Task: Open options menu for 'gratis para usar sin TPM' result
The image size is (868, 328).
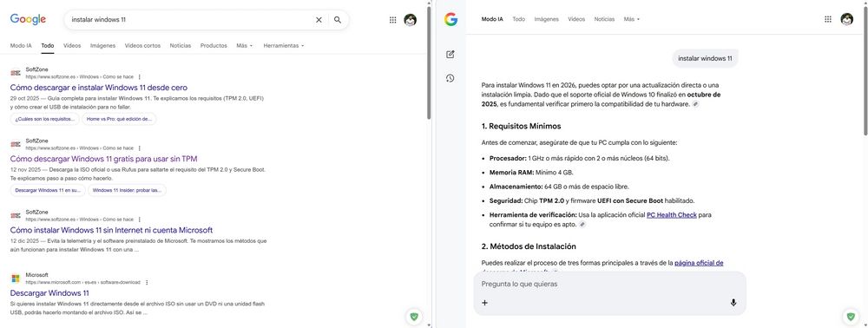Action: [x=140, y=148]
